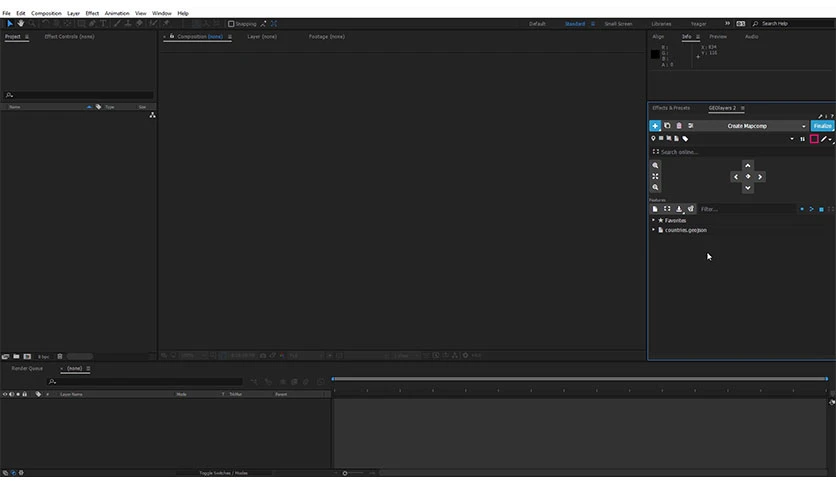Click the import file icon under Features

[655, 209]
